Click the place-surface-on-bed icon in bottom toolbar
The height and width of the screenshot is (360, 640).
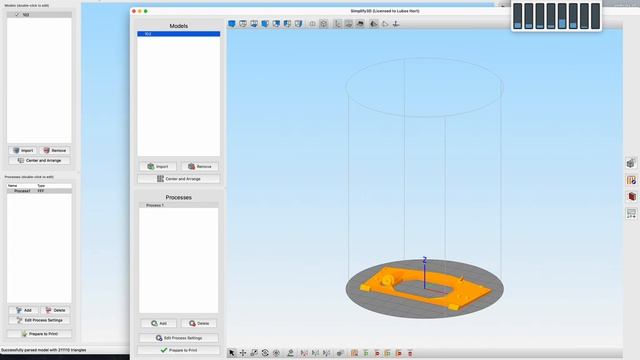tap(290, 353)
